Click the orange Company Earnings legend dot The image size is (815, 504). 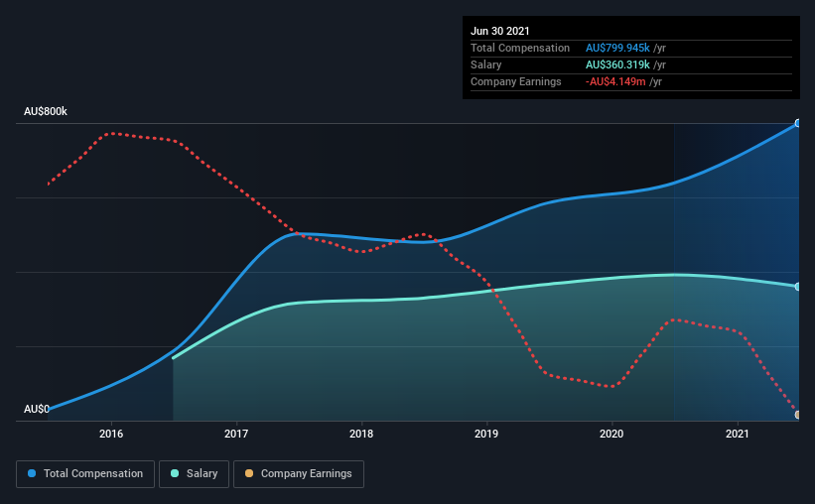pos(249,473)
